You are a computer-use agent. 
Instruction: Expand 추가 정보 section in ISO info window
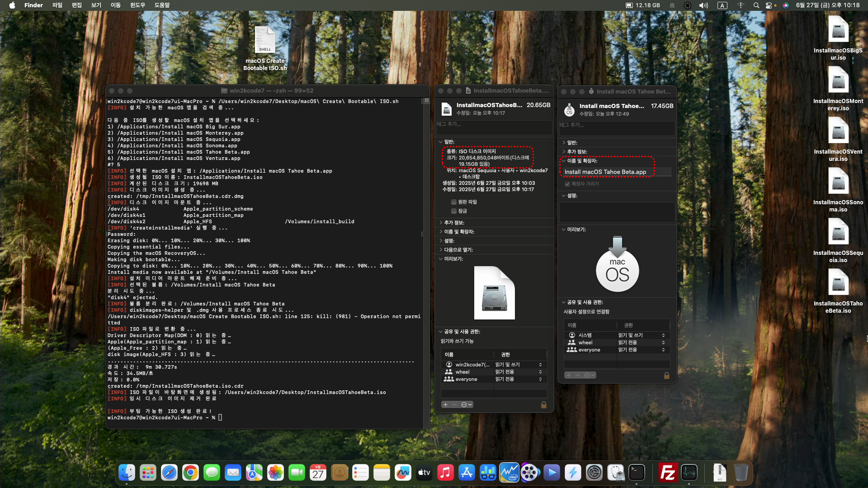441,223
